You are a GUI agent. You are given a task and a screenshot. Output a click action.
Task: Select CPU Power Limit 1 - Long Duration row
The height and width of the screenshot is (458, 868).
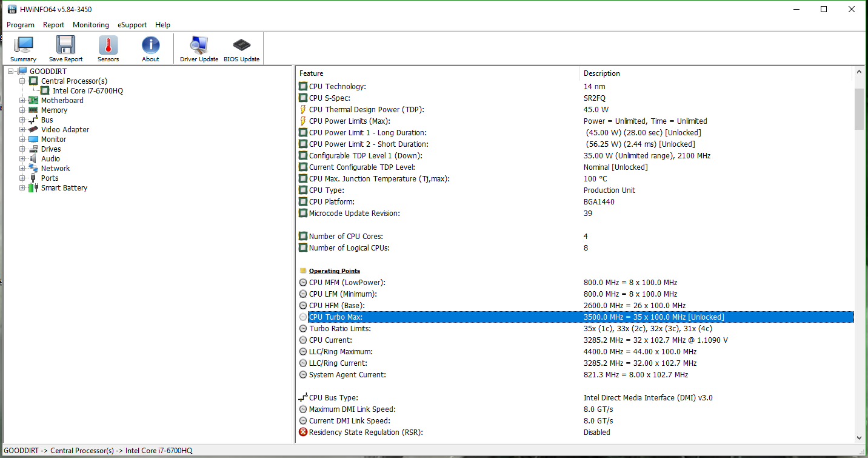click(575, 133)
